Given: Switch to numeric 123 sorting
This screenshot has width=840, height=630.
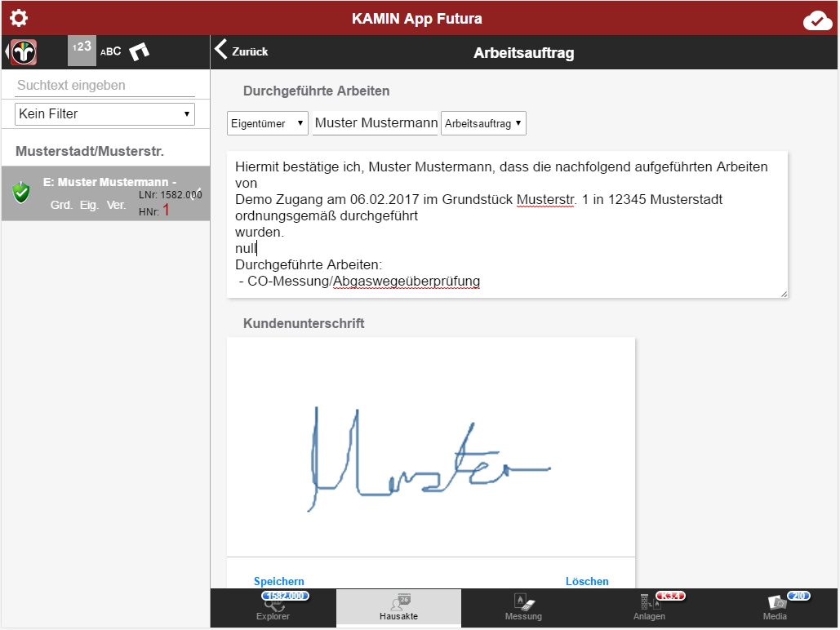Looking at the screenshot, I should coord(82,50).
